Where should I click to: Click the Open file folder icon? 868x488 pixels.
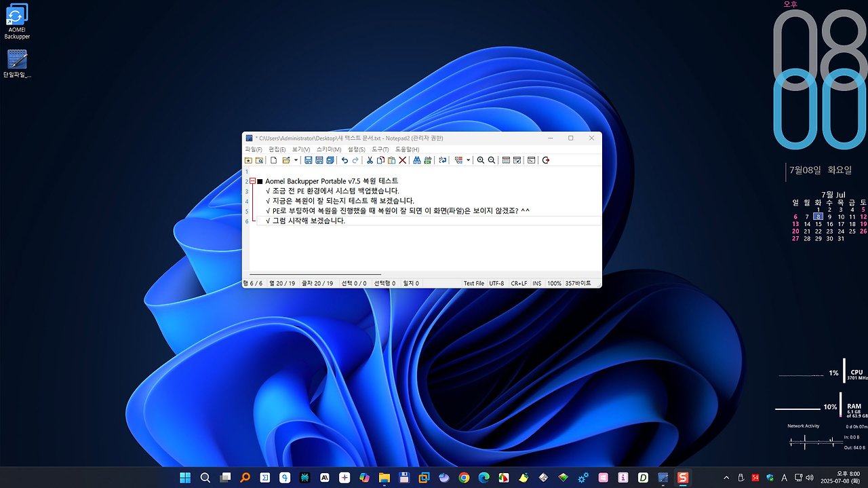point(286,160)
